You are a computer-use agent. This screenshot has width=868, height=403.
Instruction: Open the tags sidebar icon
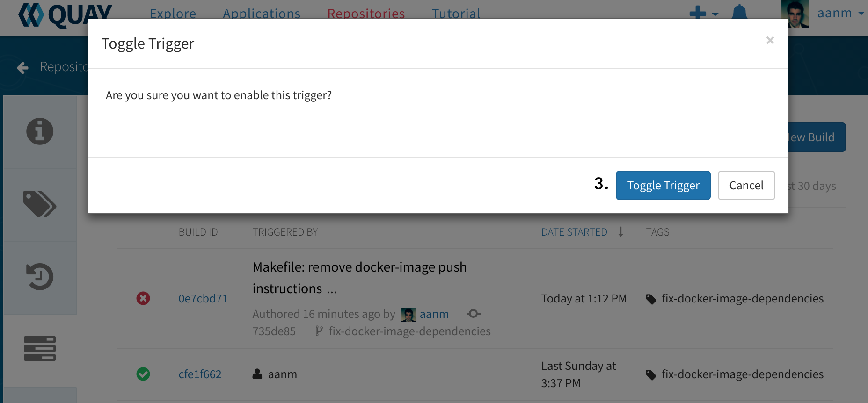[x=40, y=204]
